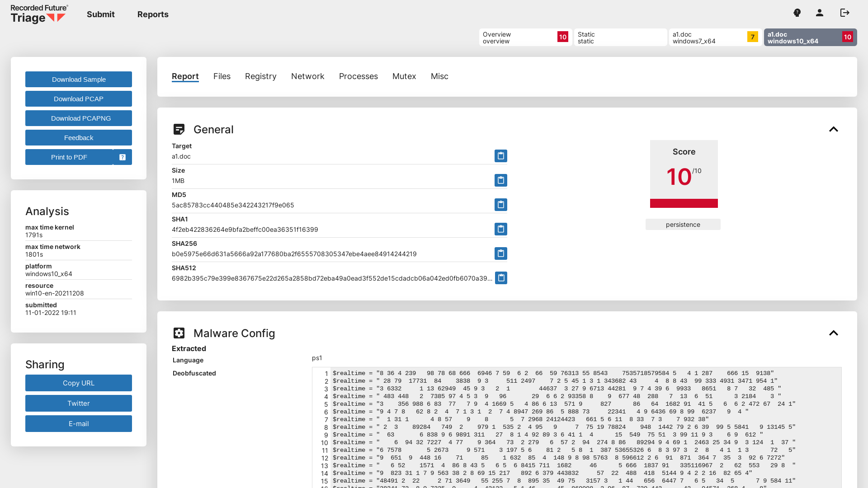Click Copy URL button
The height and width of the screenshot is (488, 868).
tap(79, 383)
